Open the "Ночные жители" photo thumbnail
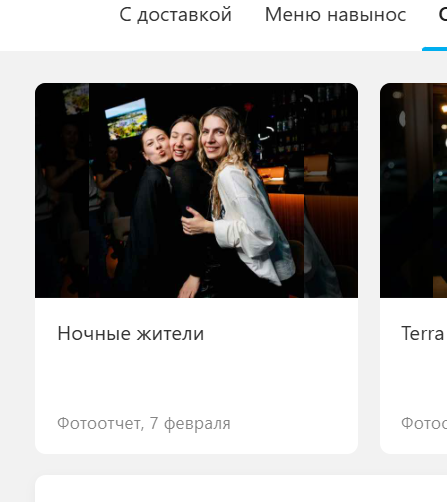This screenshot has width=447, height=502. [196, 190]
